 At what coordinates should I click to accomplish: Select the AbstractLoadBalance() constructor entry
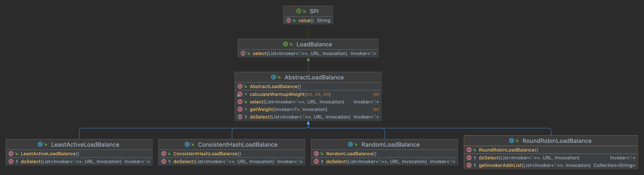tap(275, 86)
